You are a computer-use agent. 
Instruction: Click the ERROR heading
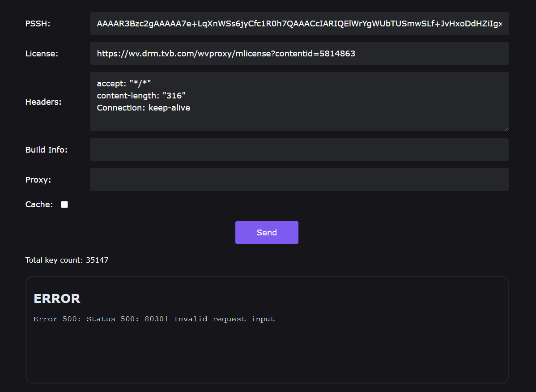coord(57,298)
